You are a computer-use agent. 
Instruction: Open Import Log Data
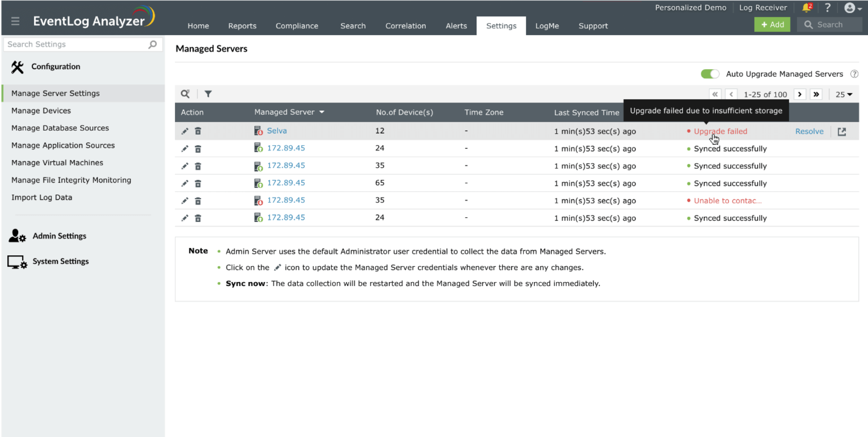(42, 197)
